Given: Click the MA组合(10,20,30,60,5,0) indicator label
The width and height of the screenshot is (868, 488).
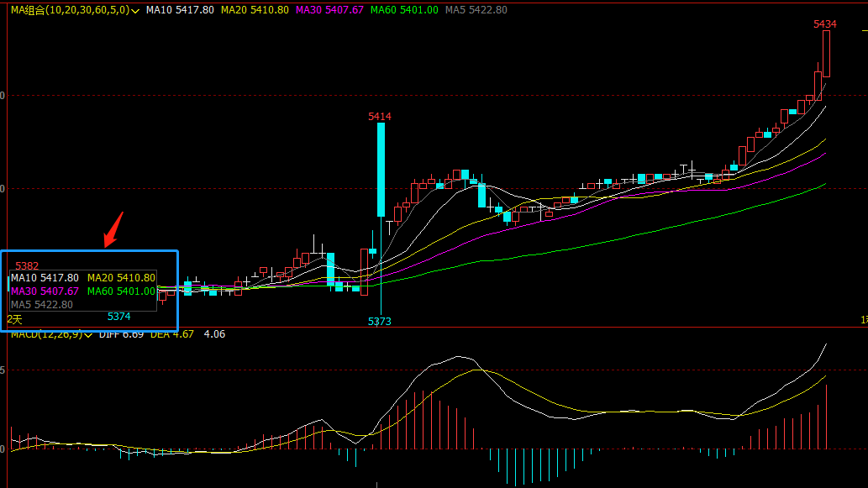Looking at the screenshot, I should (x=70, y=10).
